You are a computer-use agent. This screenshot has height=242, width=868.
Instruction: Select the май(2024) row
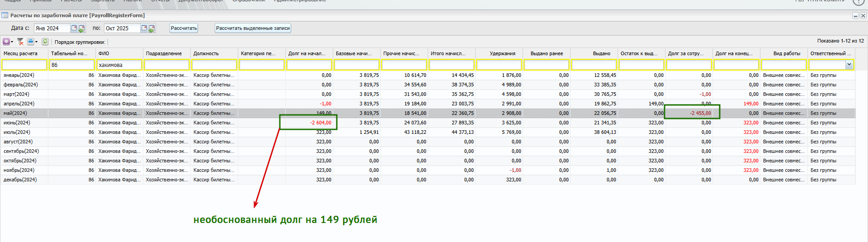pos(428,113)
